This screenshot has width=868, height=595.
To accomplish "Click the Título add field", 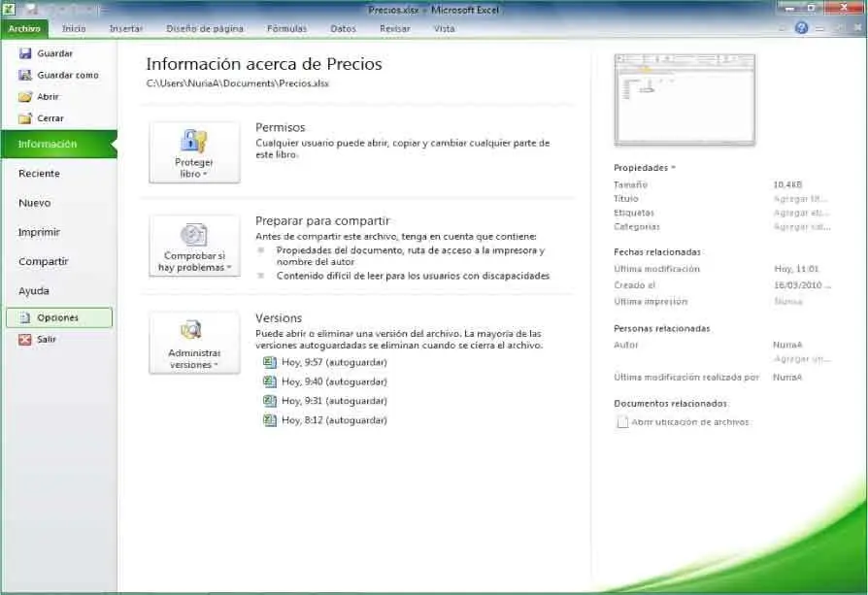I will (800, 199).
